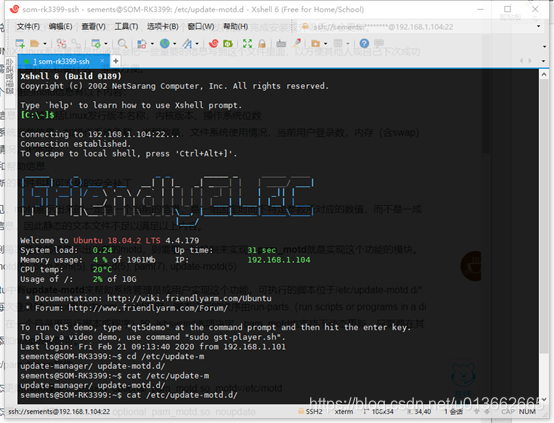Expand the Properties icon dropdown arrow

point(106,44)
